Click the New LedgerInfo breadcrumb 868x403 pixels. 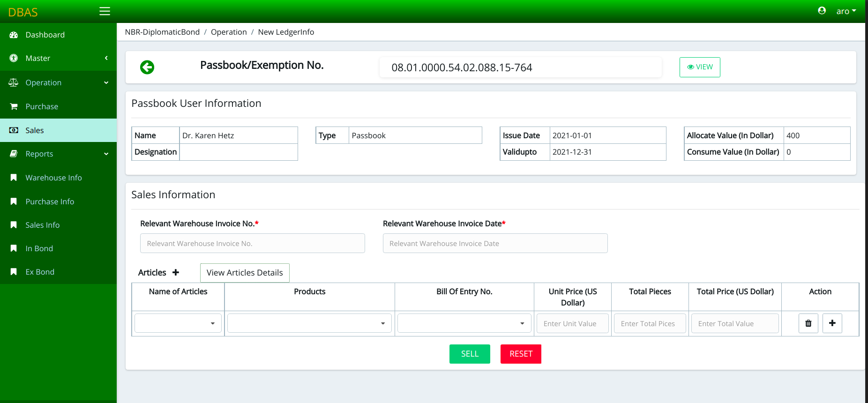tap(286, 32)
